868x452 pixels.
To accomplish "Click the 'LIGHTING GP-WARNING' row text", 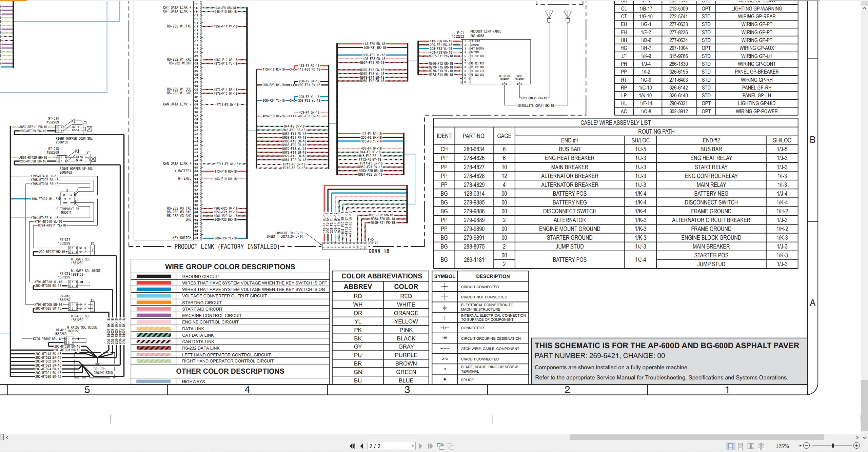I will point(756,8).
